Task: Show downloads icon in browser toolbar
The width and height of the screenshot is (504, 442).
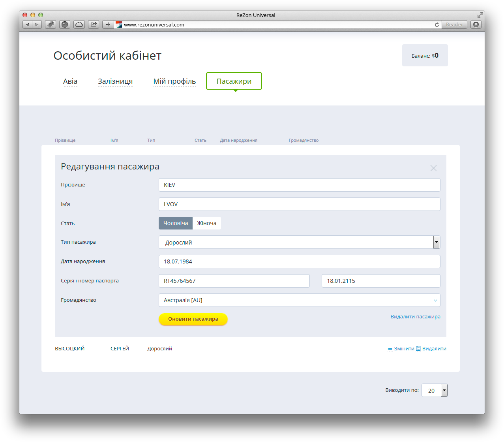Action: point(476,24)
